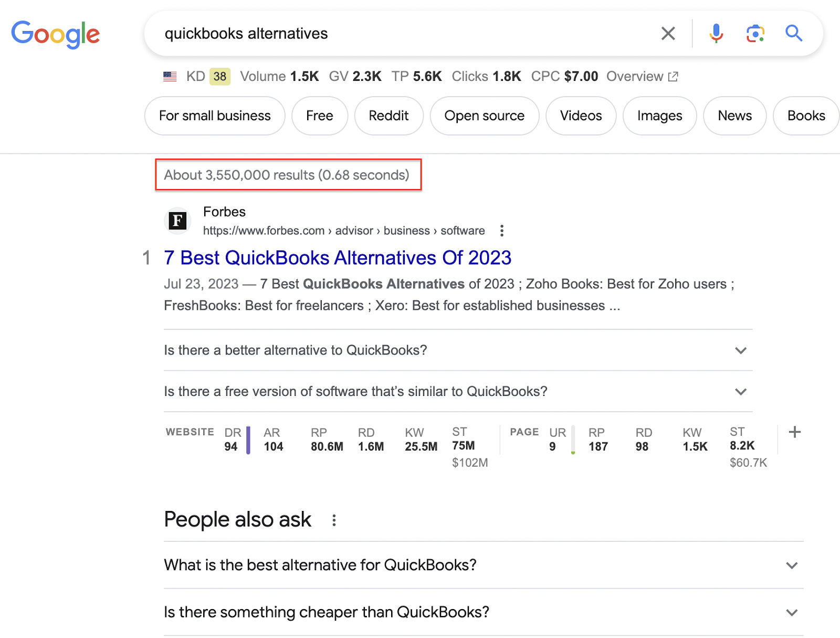Click the Forbes site name
Screen dimensions: 840x638
click(x=224, y=212)
